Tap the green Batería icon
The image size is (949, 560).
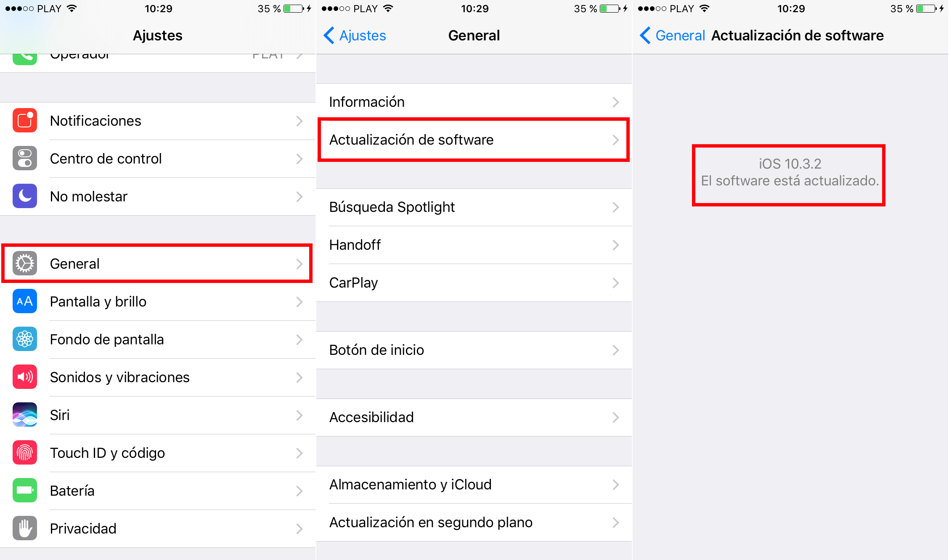(x=25, y=491)
